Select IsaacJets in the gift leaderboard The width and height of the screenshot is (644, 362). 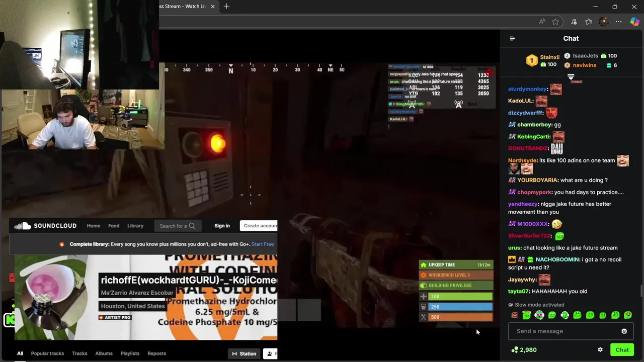click(585, 56)
